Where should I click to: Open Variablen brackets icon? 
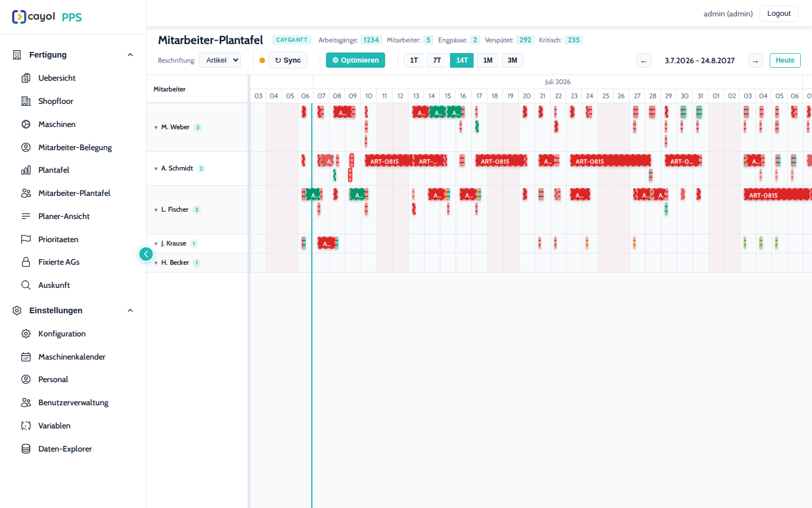tap(26, 426)
